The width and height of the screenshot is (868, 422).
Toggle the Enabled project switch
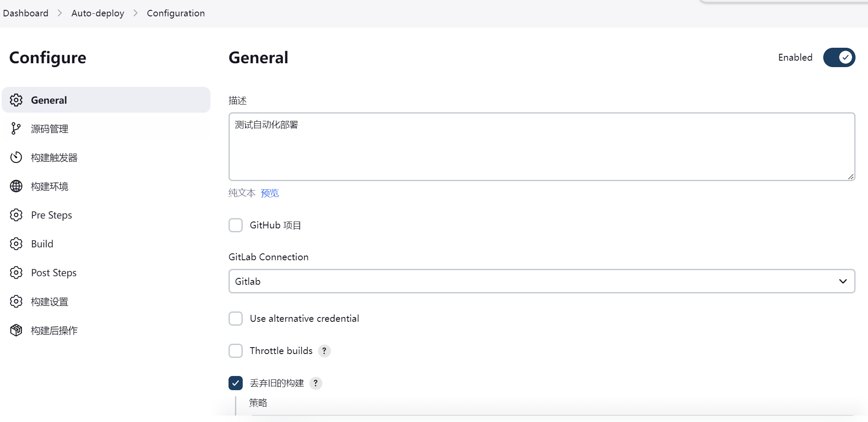point(839,58)
